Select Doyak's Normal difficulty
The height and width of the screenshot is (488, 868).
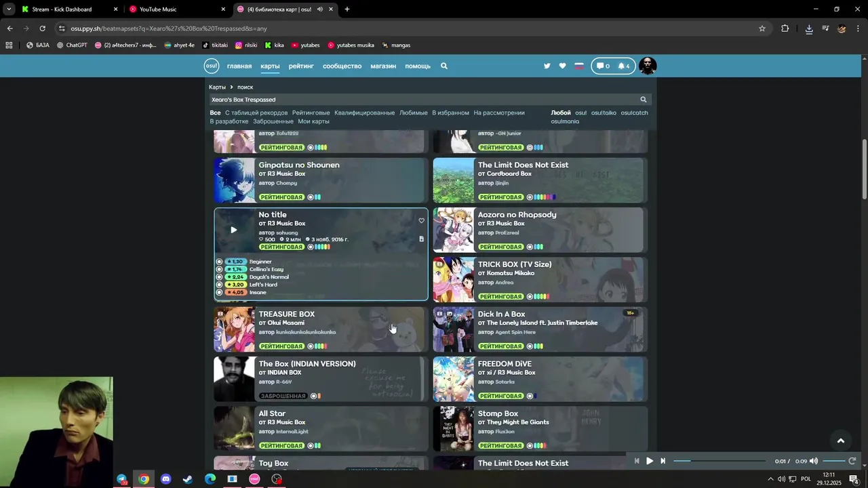(269, 277)
